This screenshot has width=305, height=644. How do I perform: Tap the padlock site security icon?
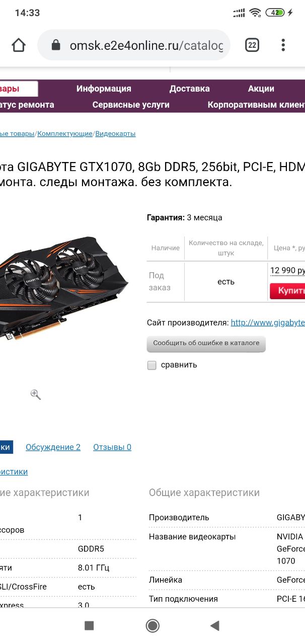click(56, 46)
